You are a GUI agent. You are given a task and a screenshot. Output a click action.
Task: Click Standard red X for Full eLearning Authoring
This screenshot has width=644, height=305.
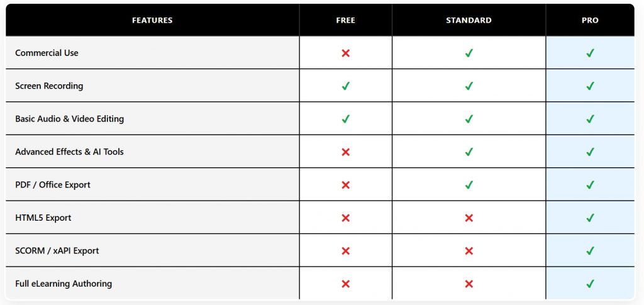click(x=469, y=284)
